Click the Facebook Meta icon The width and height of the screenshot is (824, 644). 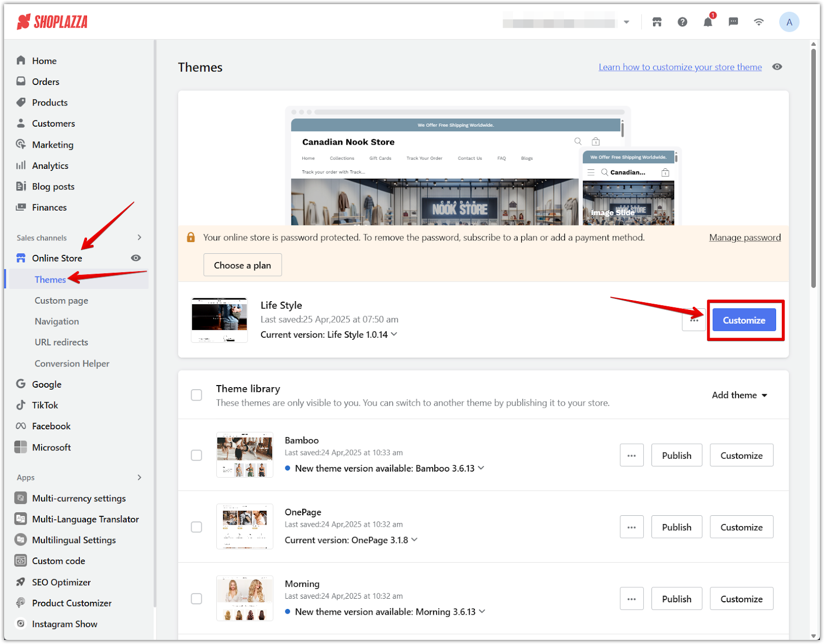click(21, 426)
